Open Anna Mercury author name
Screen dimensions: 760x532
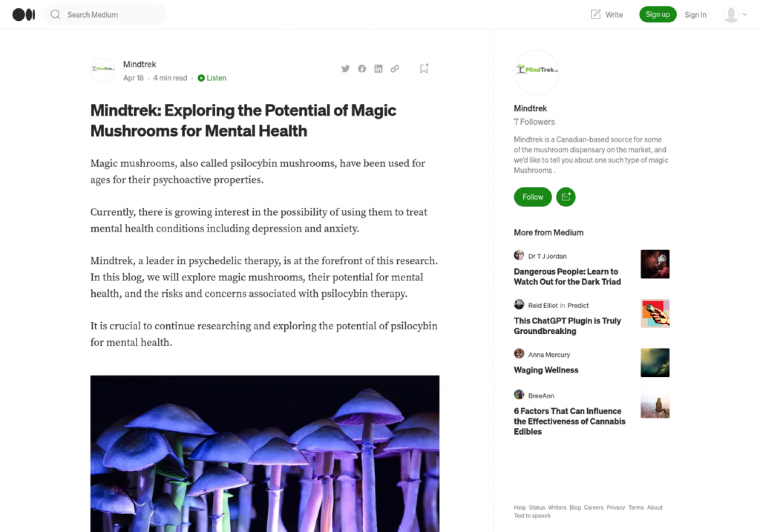[x=549, y=355]
